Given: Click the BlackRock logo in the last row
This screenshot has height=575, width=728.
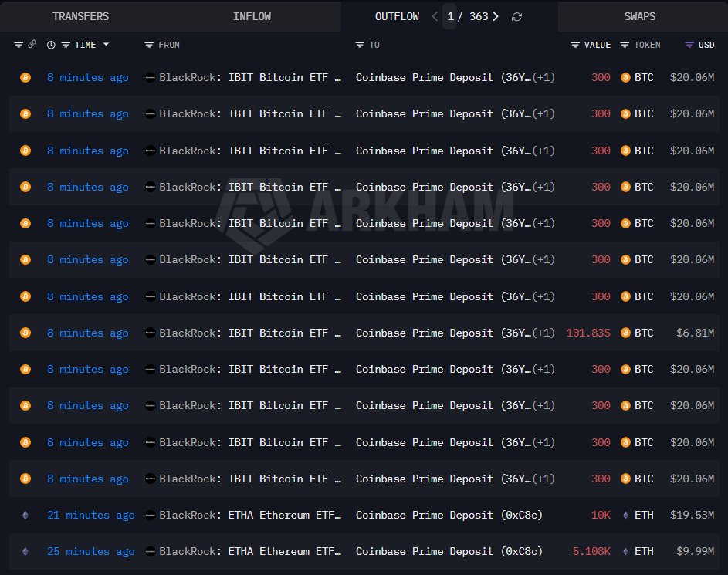Looking at the screenshot, I should (151, 551).
